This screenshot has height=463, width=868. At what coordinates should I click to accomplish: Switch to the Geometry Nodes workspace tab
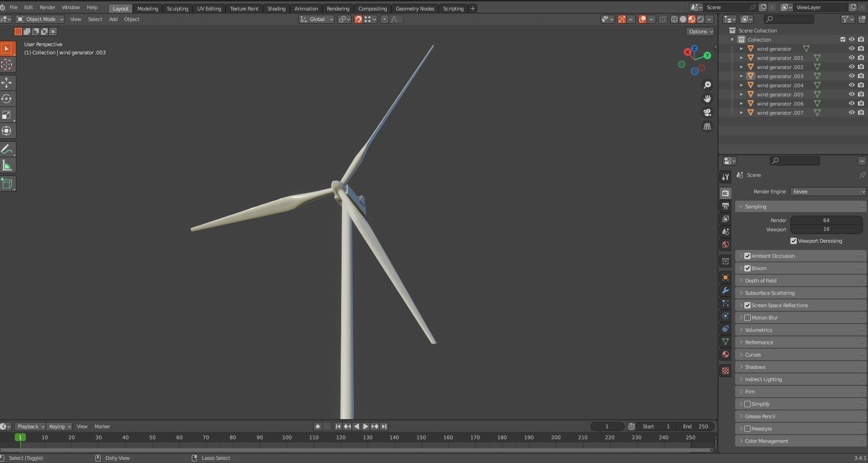(415, 9)
